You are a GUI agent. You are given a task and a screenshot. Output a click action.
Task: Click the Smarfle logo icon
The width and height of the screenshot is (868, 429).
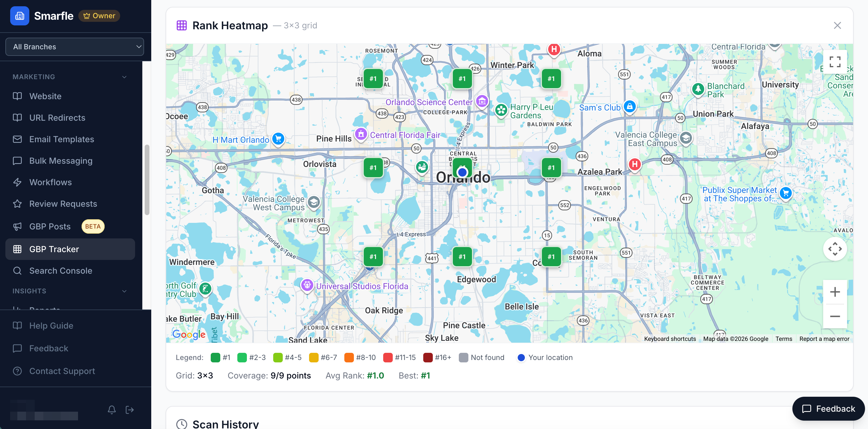19,16
